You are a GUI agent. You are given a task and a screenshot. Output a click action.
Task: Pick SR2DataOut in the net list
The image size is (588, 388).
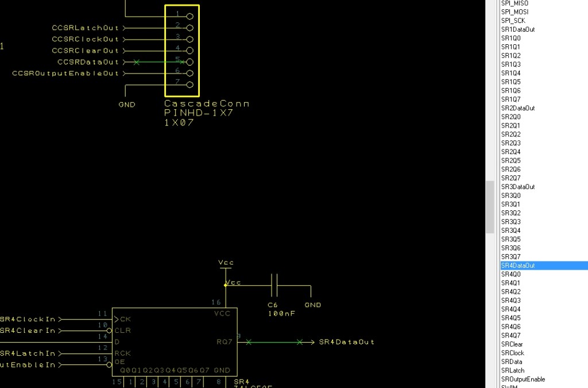coord(518,108)
